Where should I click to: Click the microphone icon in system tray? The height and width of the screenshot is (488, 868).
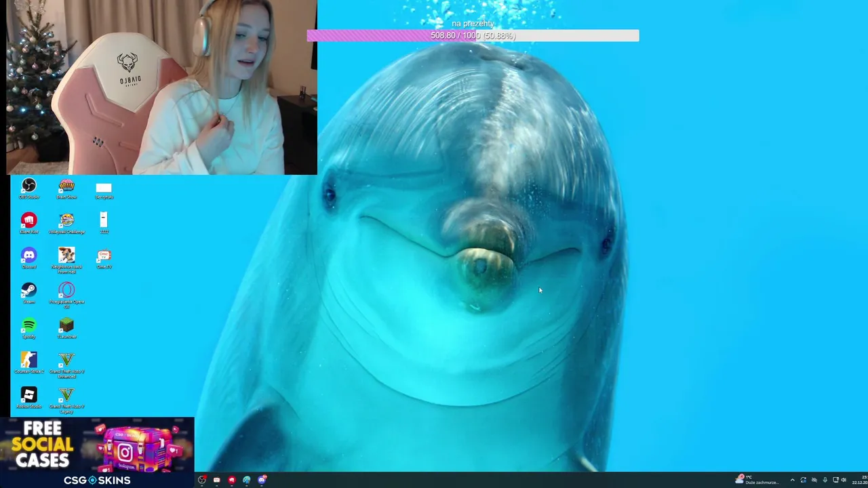(825, 480)
